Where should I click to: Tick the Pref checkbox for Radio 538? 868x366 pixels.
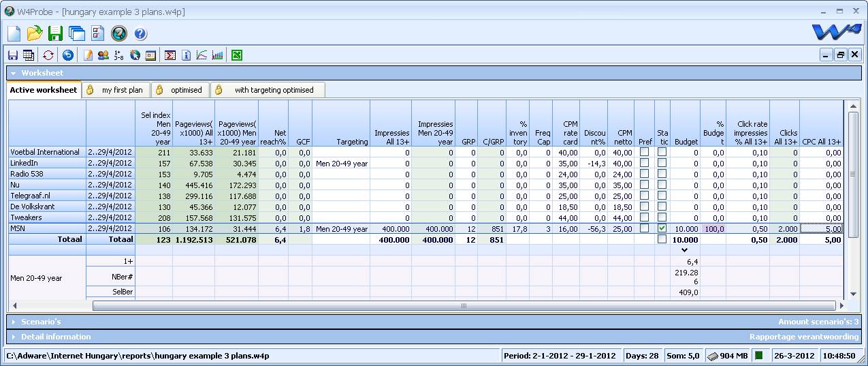(644, 174)
